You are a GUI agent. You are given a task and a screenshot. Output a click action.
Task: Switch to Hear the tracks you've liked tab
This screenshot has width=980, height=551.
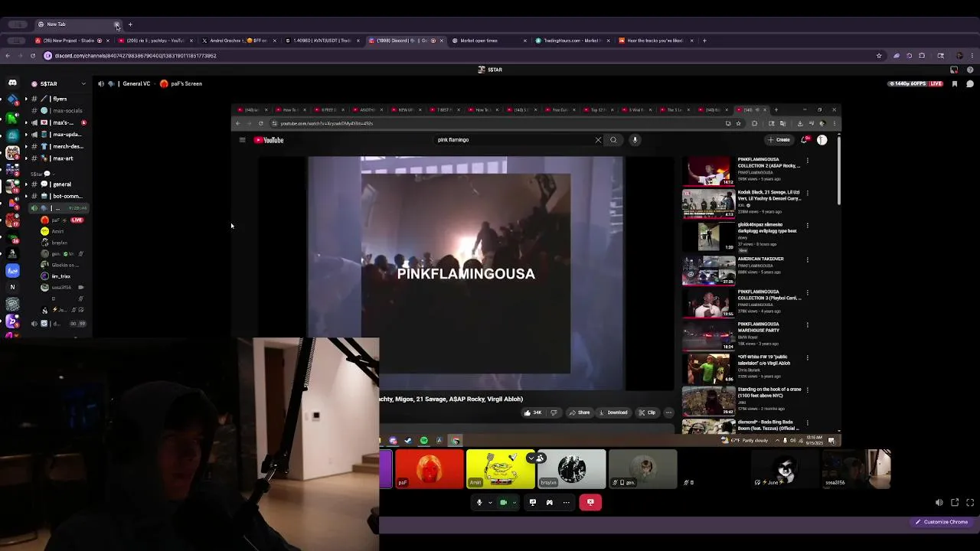[x=655, y=41]
